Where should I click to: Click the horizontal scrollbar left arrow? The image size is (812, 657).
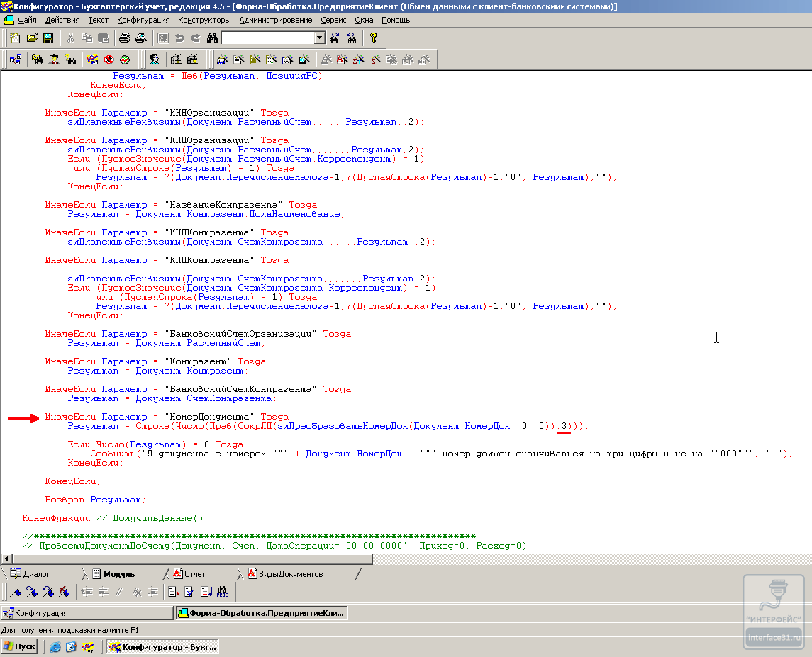pyautogui.click(x=6, y=559)
